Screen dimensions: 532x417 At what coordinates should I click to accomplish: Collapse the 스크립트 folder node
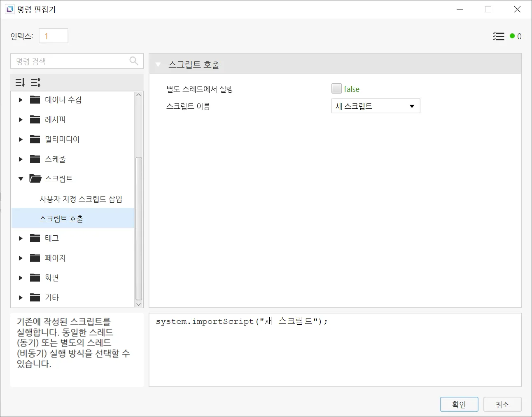coord(21,179)
